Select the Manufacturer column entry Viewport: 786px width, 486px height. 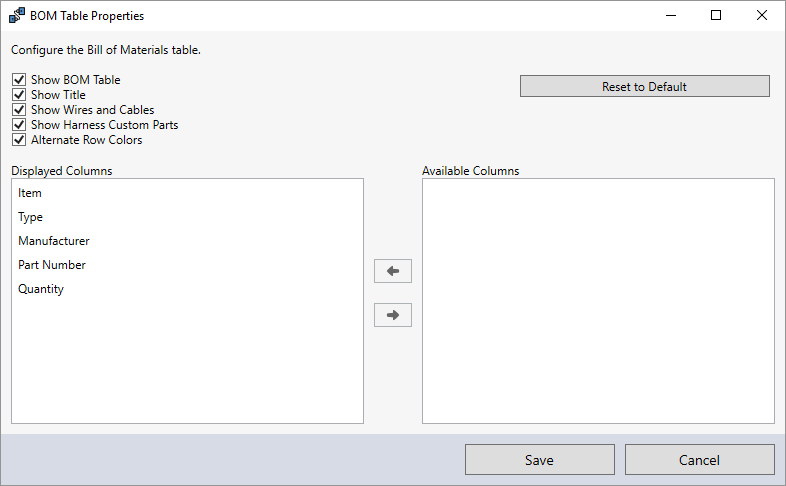(x=187, y=241)
